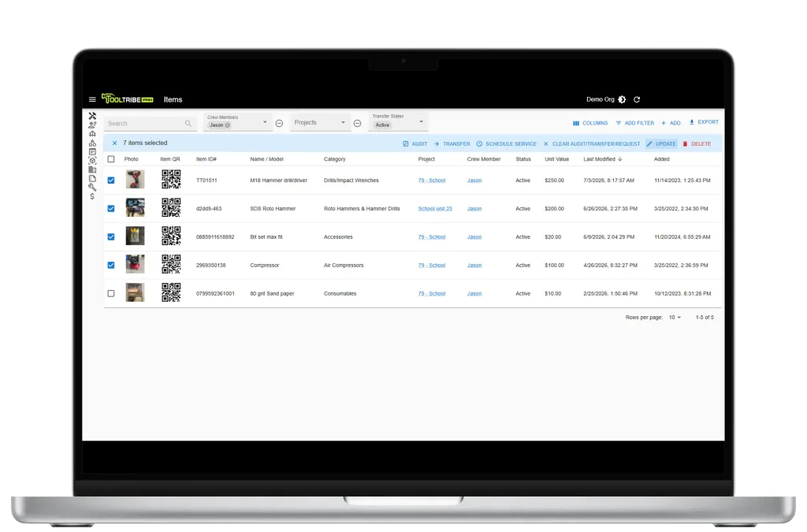
Task: Click the Roto Hammers & Hammer Drills cell
Action: [x=362, y=209]
